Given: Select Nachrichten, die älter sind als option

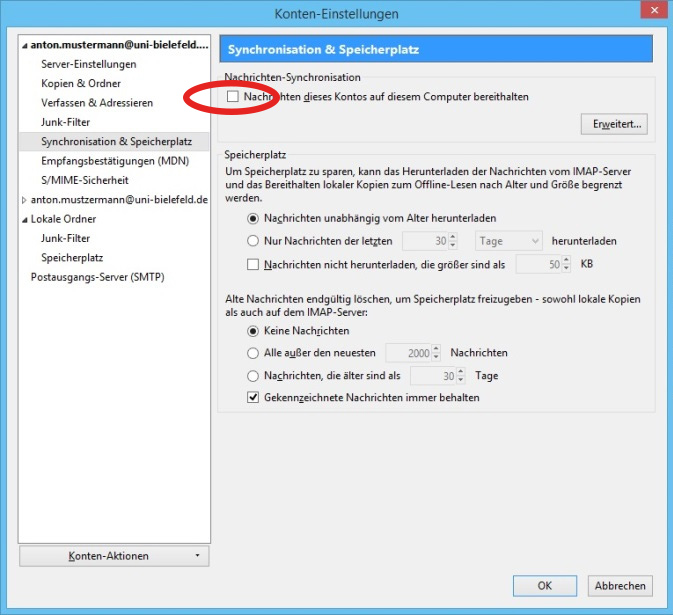Looking at the screenshot, I should coord(253,376).
